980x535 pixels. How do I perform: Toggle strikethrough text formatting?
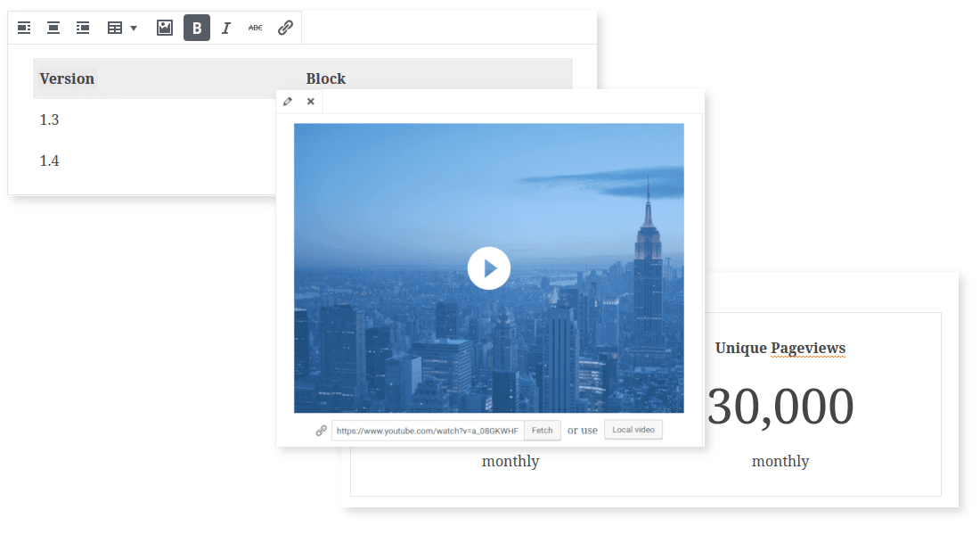pyautogui.click(x=256, y=29)
